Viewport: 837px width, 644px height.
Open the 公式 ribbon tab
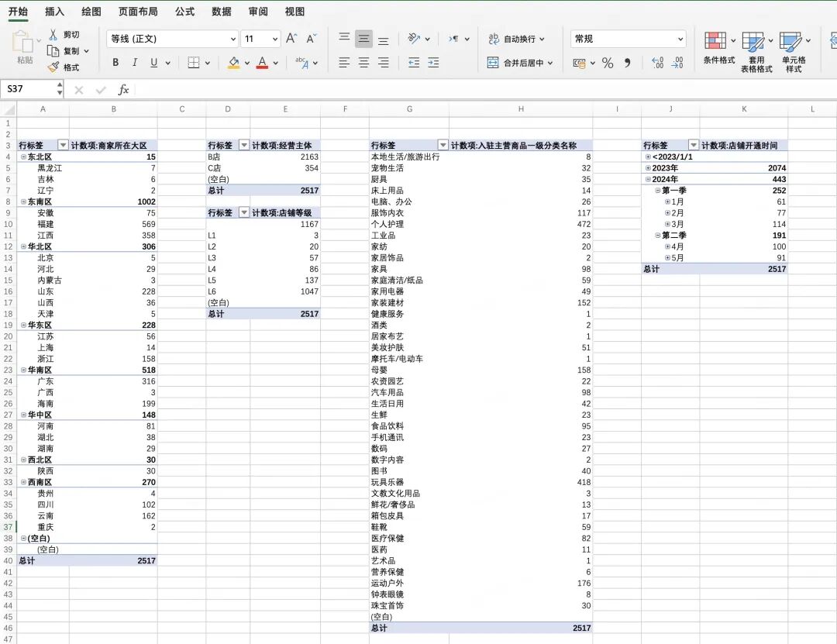coord(184,12)
